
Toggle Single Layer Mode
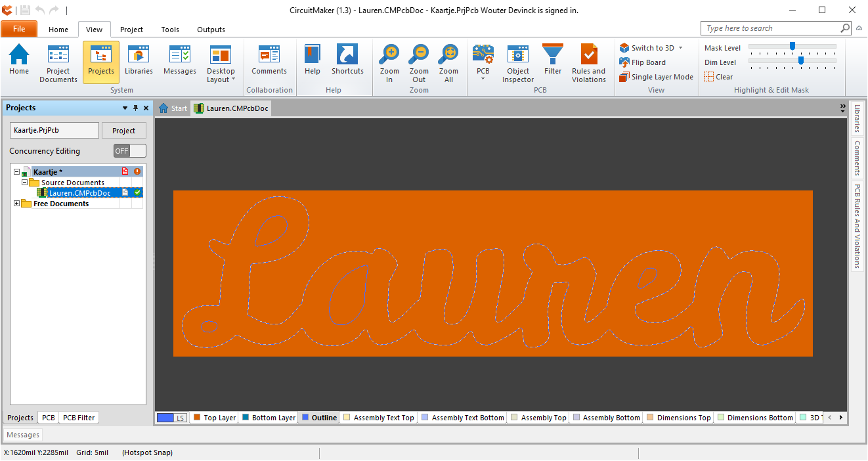(x=656, y=77)
